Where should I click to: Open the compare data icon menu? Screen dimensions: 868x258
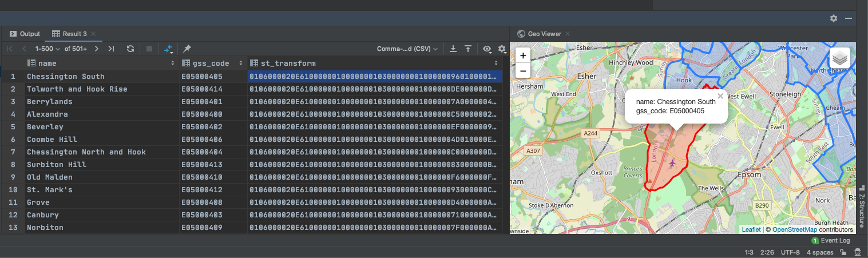coord(169,49)
